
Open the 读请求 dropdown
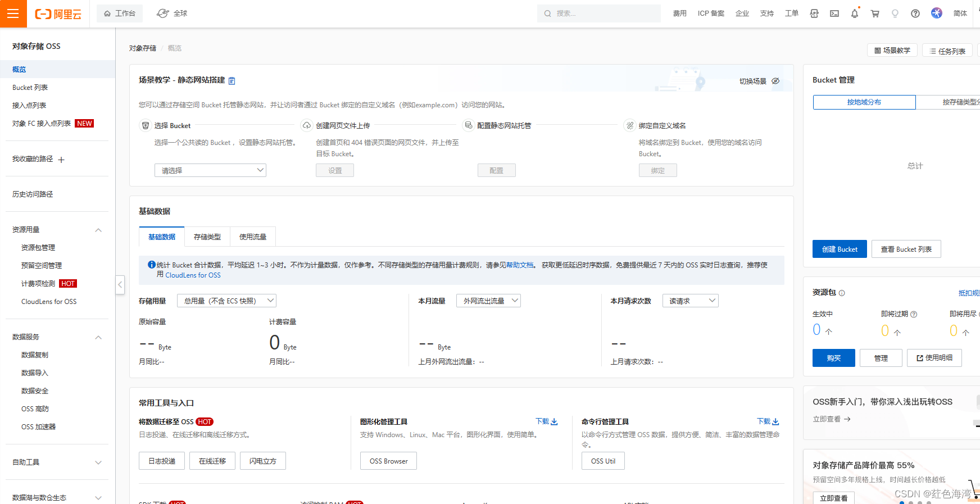[x=690, y=301]
